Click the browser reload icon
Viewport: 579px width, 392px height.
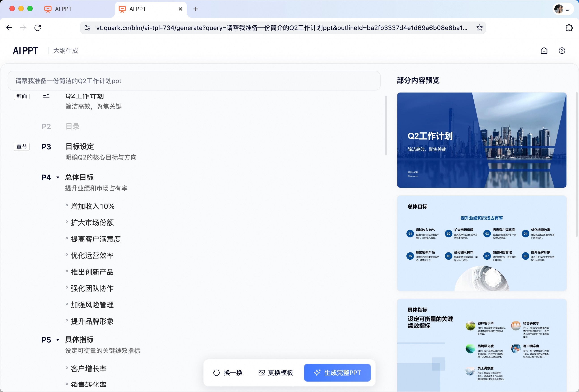[x=38, y=28]
